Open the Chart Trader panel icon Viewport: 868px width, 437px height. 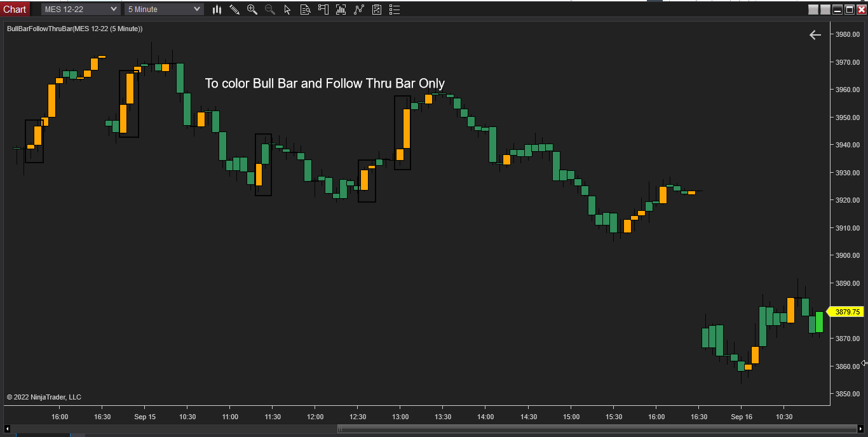[323, 10]
